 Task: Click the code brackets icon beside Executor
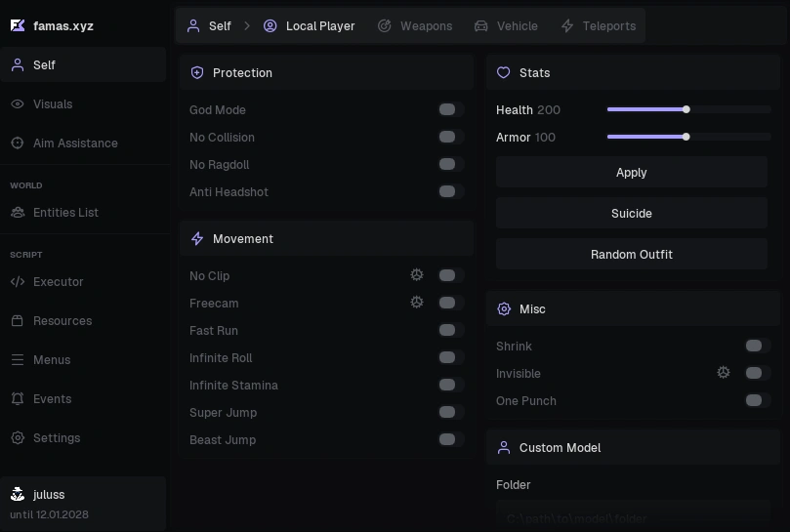coord(18,281)
